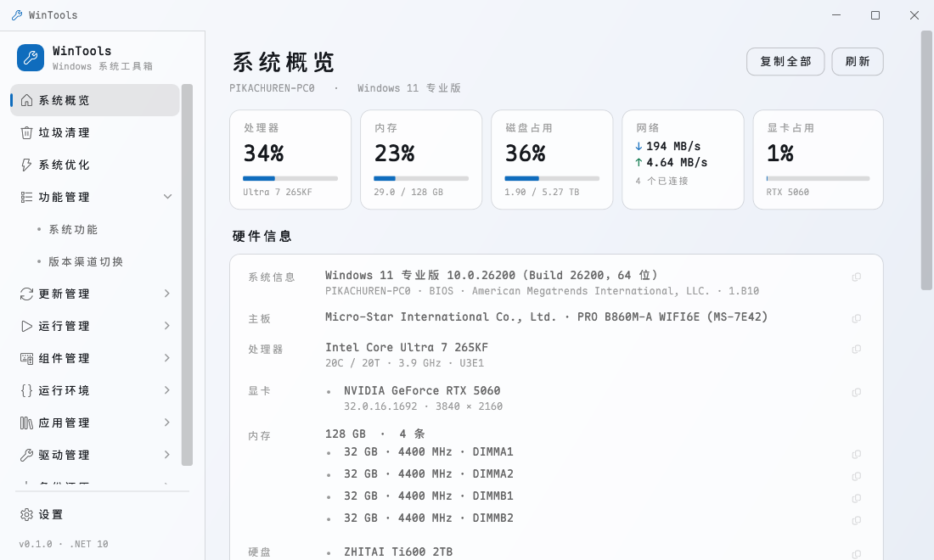The width and height of the screenshot is (934, 560).
Task: Copy the Intel Core Ultra 7 处理器 row
Action: point(857,349)
